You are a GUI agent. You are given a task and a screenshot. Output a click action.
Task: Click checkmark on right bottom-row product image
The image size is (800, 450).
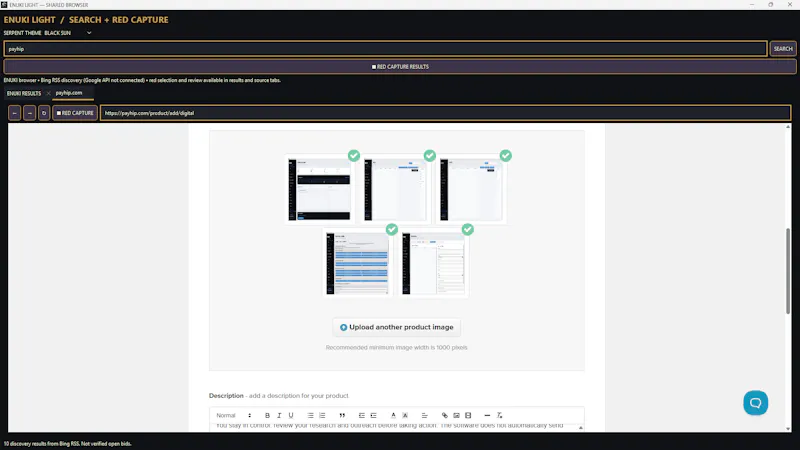[468, 230]
